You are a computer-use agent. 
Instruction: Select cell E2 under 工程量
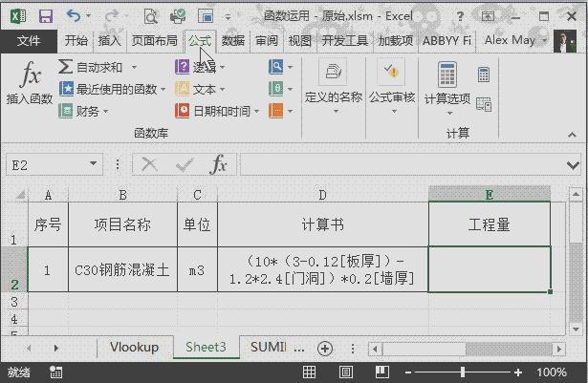click(490, 269)
